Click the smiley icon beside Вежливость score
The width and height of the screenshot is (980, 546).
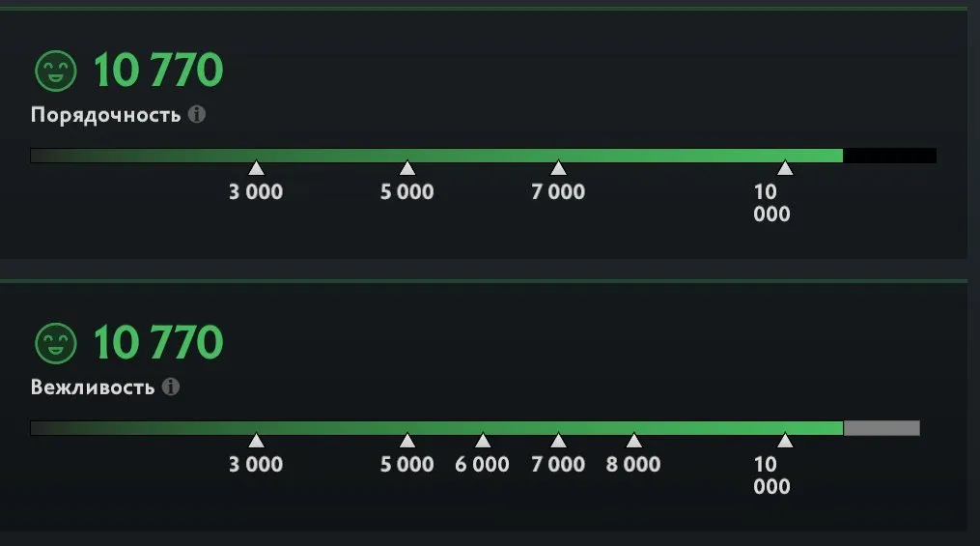(x=56, y=343)
